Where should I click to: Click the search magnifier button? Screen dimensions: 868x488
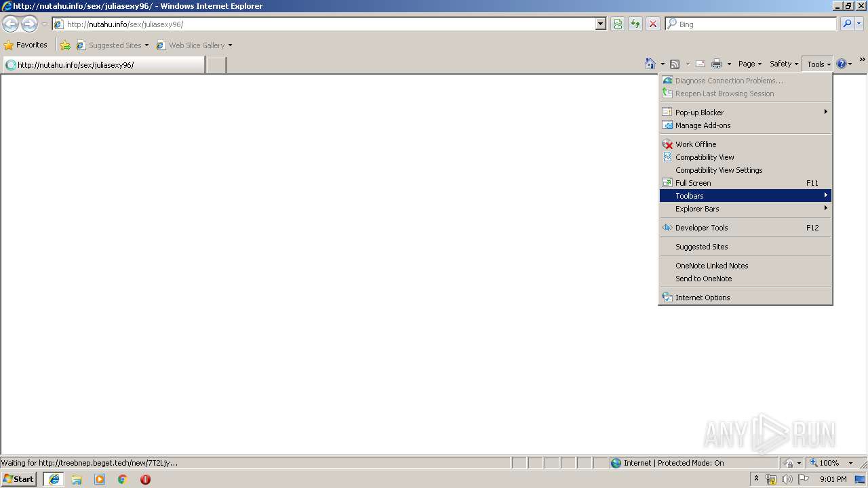click(847, 24)
